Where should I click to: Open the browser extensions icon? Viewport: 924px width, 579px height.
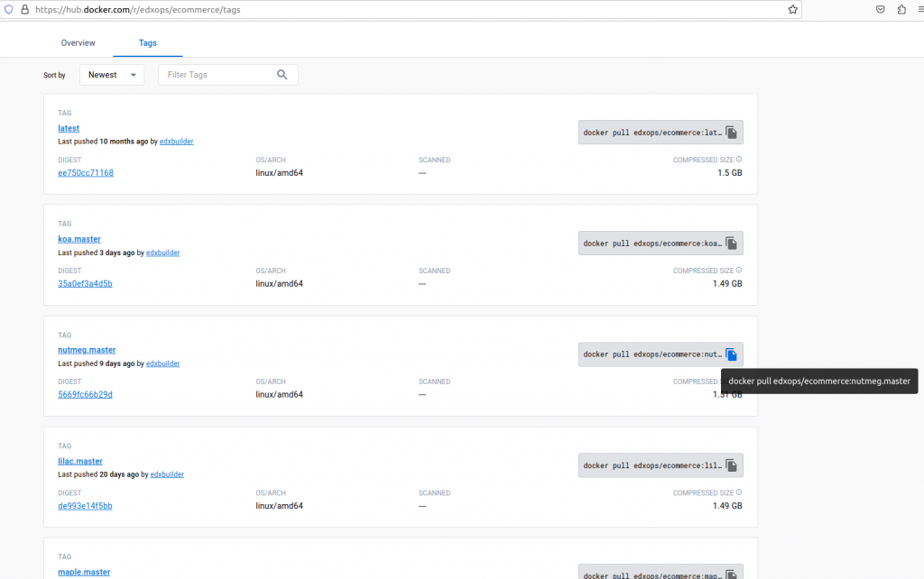(x=901, y=9)
